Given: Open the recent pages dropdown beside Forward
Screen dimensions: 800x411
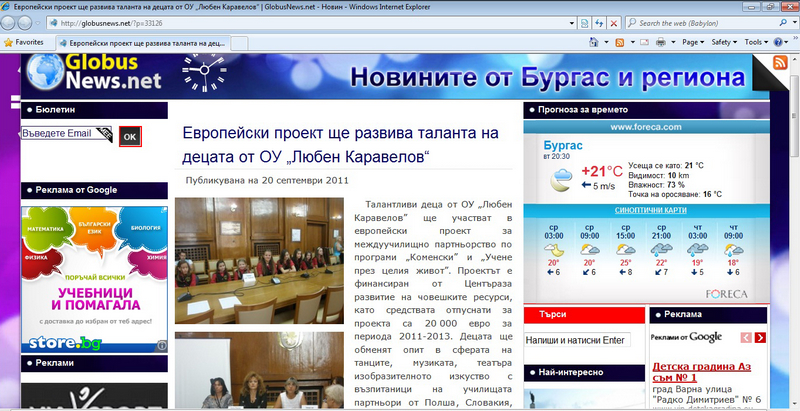Looking at the screenshot, I should 38,23.
